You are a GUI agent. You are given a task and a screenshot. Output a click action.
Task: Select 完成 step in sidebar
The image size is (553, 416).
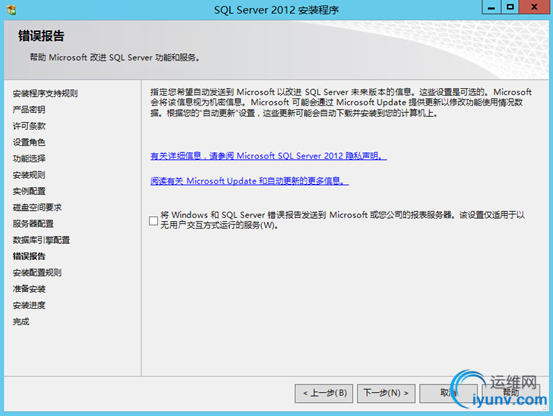[21, 322]
